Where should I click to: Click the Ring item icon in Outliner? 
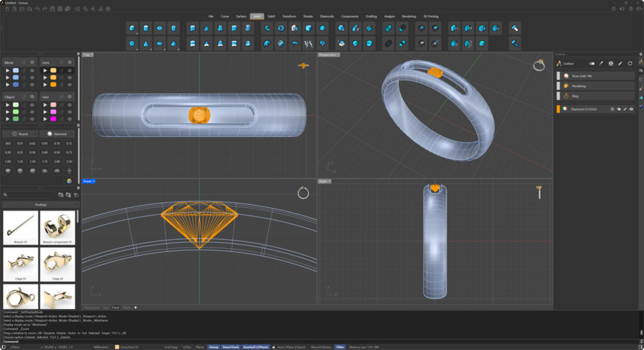pos(566,96)
